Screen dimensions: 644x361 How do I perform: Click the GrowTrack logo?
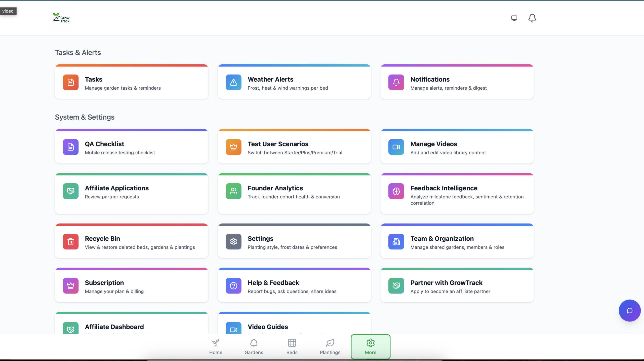[x=61, y=18]
